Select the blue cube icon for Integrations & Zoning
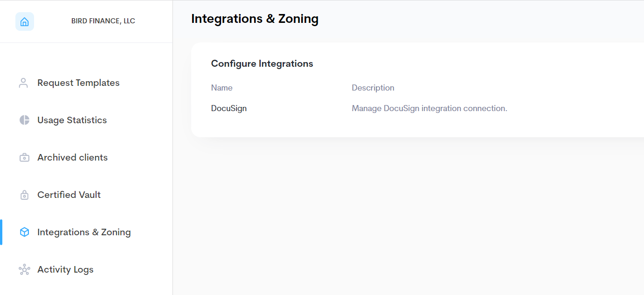 coord(23,232)
